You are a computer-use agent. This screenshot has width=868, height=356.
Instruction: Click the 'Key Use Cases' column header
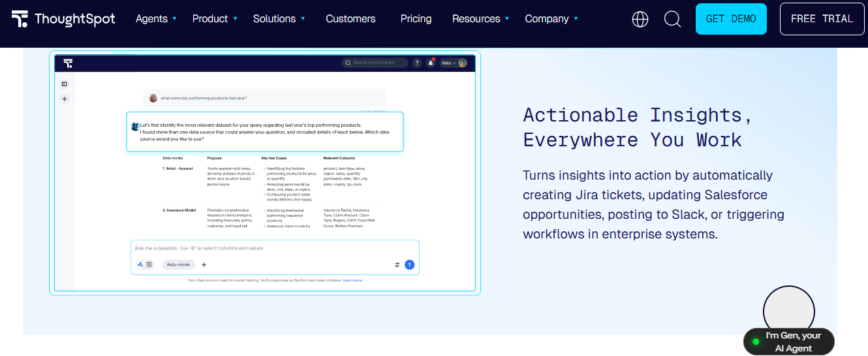click(274, 158)
